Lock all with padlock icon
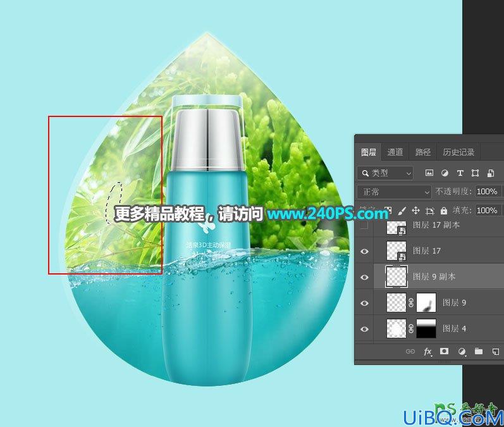 444,211
